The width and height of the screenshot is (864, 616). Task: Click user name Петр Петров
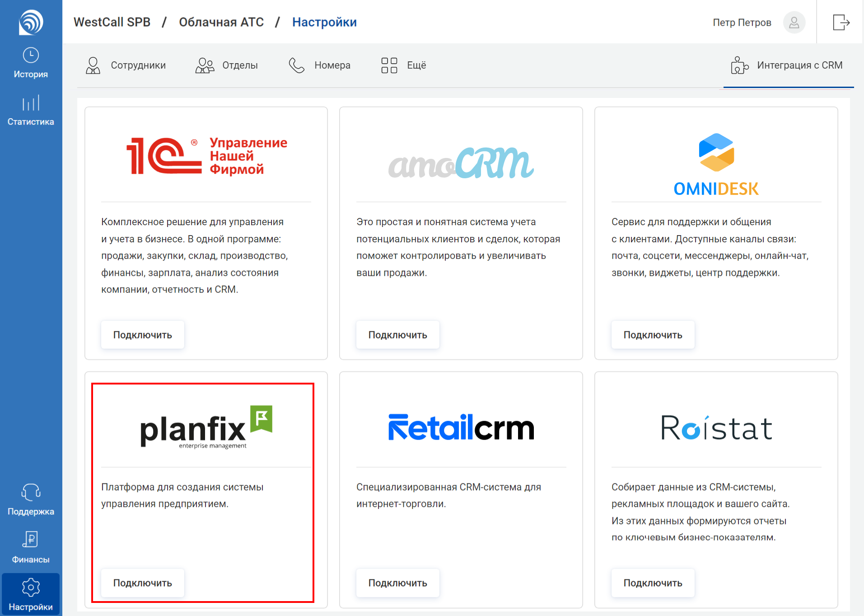(742, 23)
